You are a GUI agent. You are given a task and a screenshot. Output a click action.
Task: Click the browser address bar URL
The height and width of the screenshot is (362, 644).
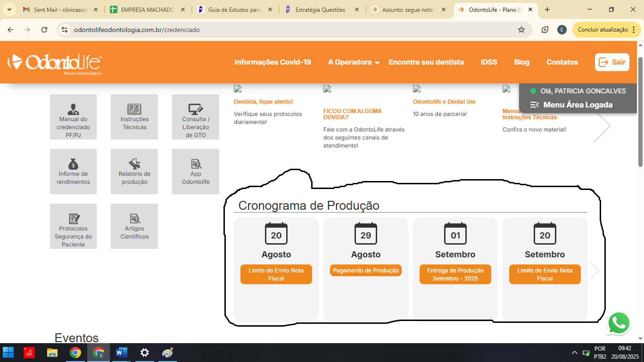pyautogui.click(x=137, y=30)
